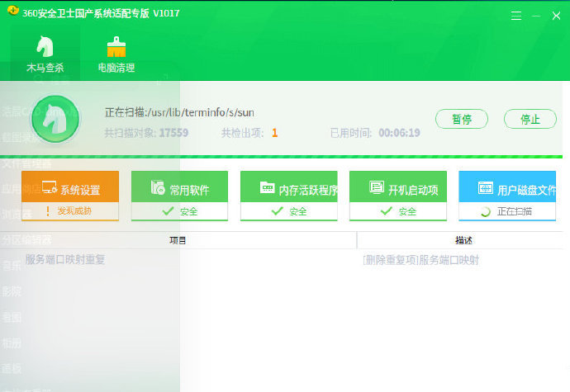Pause the scan with 暂停 button
The image size is (570, 392).
click(462, 119)
